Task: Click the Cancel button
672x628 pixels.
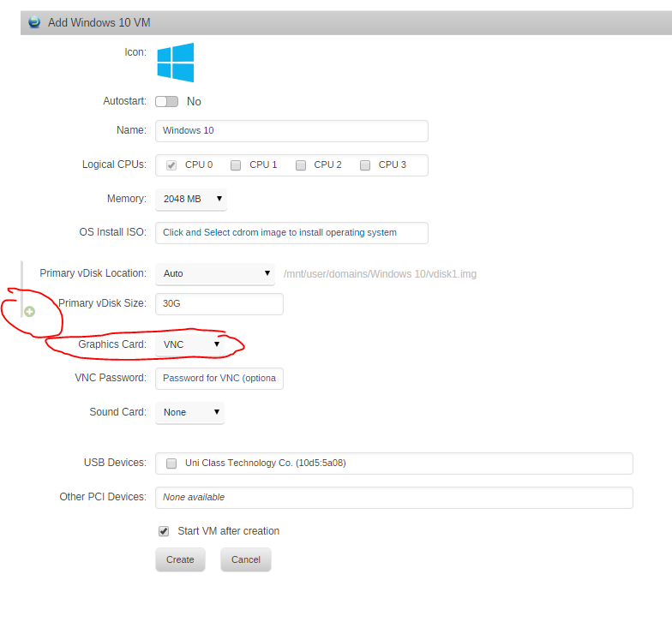Action: pyautogui.click(x=246, y=559)
